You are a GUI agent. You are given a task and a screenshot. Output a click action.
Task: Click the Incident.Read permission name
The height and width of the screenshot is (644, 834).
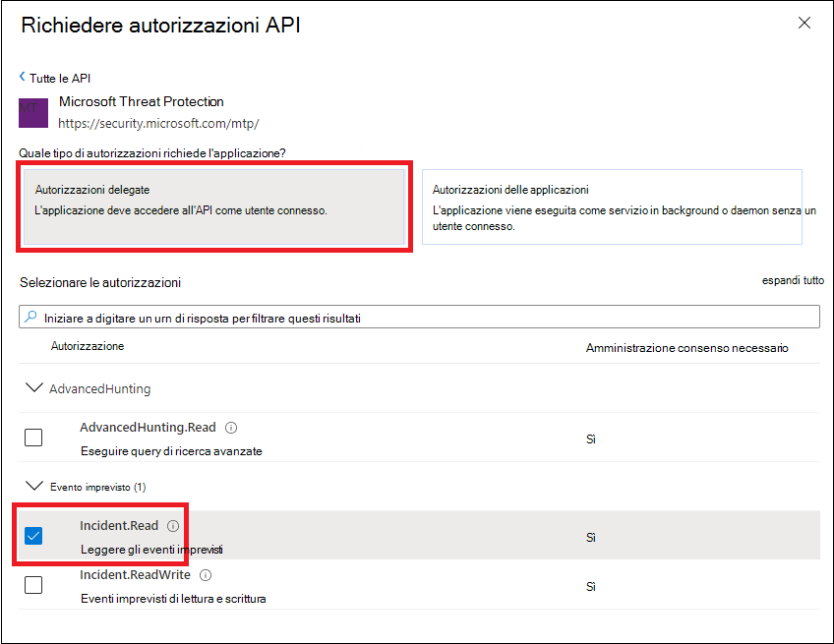[x=119, y=525]
